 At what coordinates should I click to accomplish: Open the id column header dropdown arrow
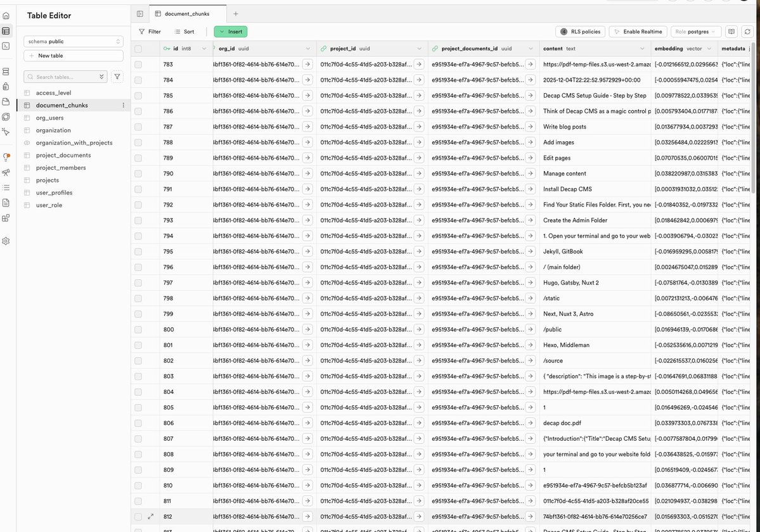204,48
